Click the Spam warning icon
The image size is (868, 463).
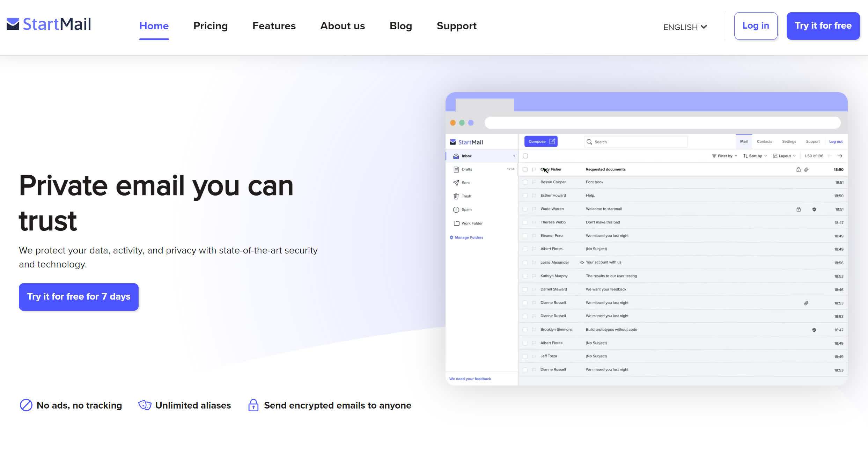click(456, 210)
